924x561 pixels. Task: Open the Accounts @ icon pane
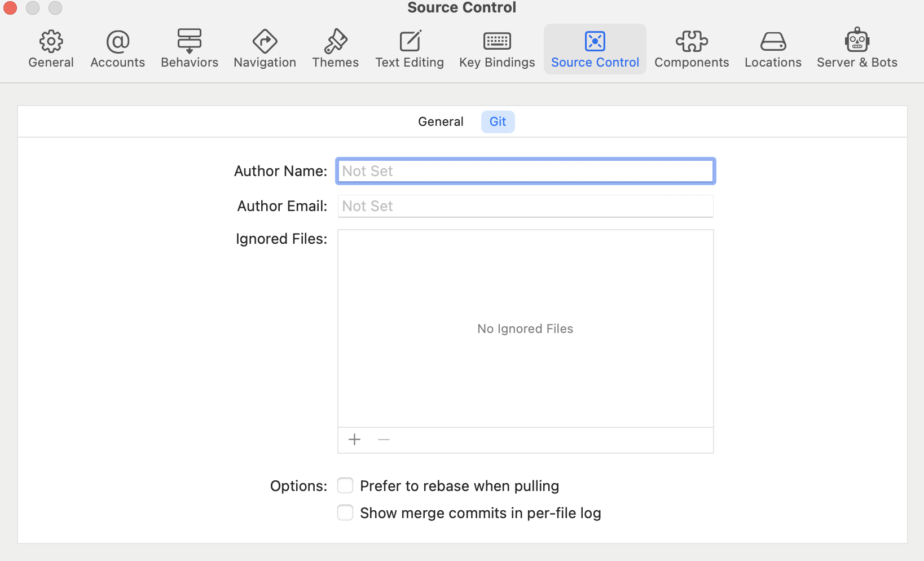click(x=117, y=41)
